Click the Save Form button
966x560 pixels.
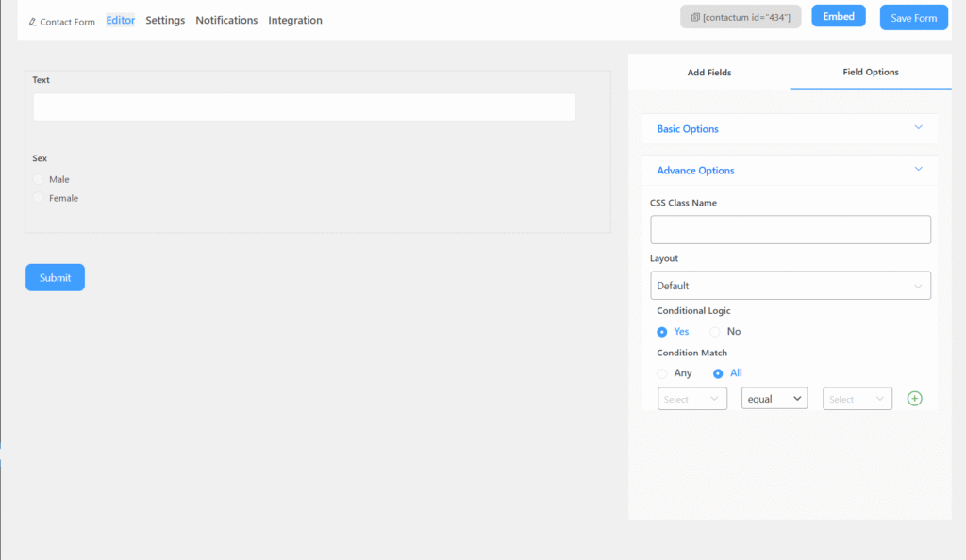coord(913,18)
